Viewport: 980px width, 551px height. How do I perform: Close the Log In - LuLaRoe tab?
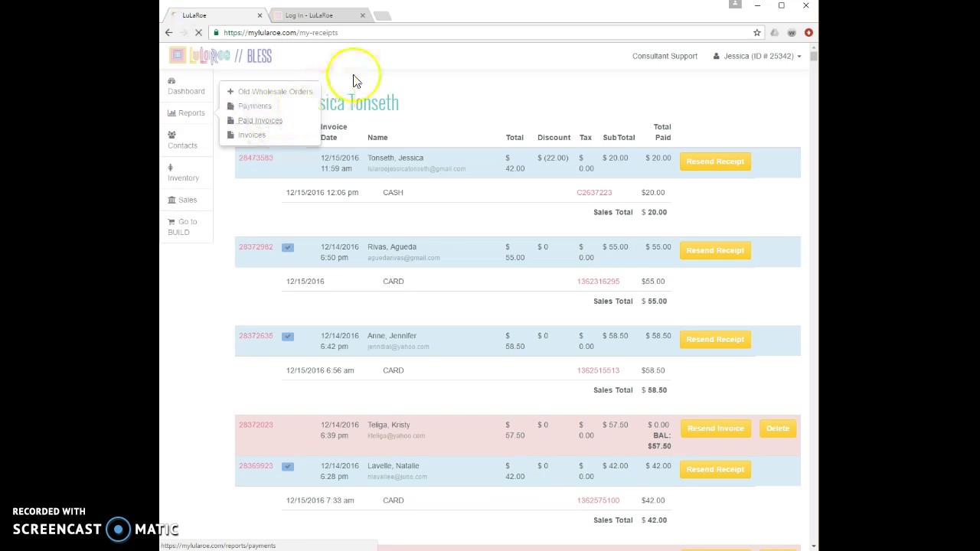pyautogui.click(x=362, y=15)
